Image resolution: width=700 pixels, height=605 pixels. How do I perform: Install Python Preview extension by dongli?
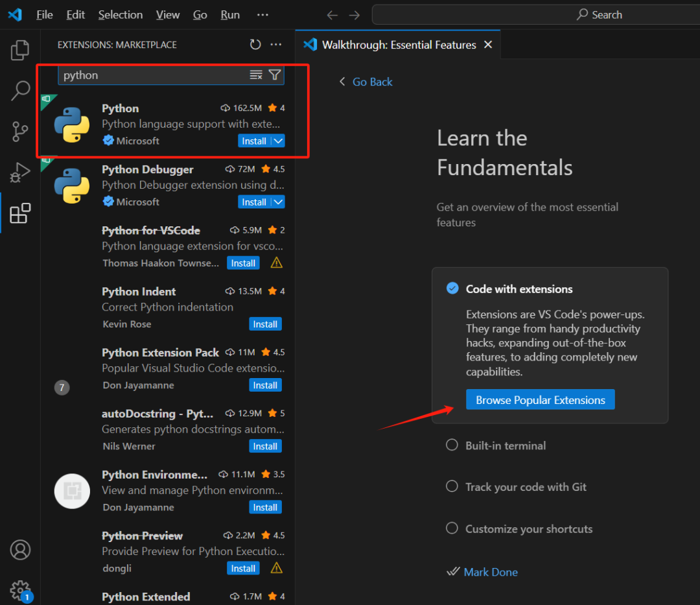243,569
